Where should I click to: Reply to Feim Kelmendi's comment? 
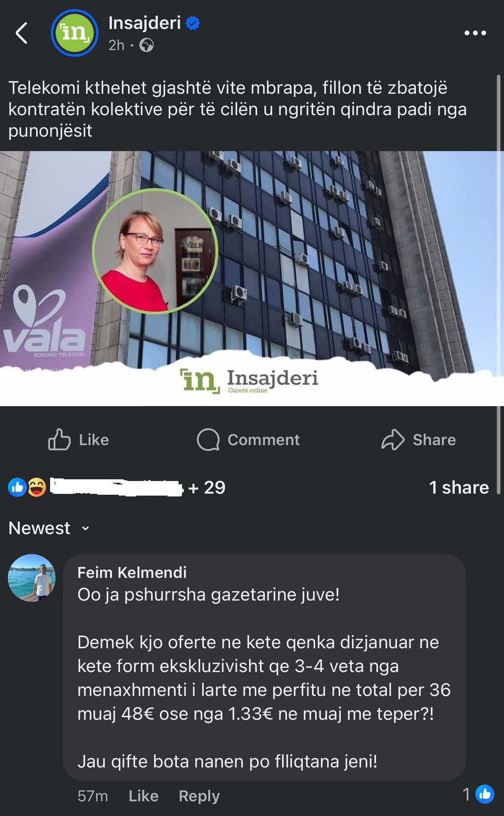tap(199, 796)
